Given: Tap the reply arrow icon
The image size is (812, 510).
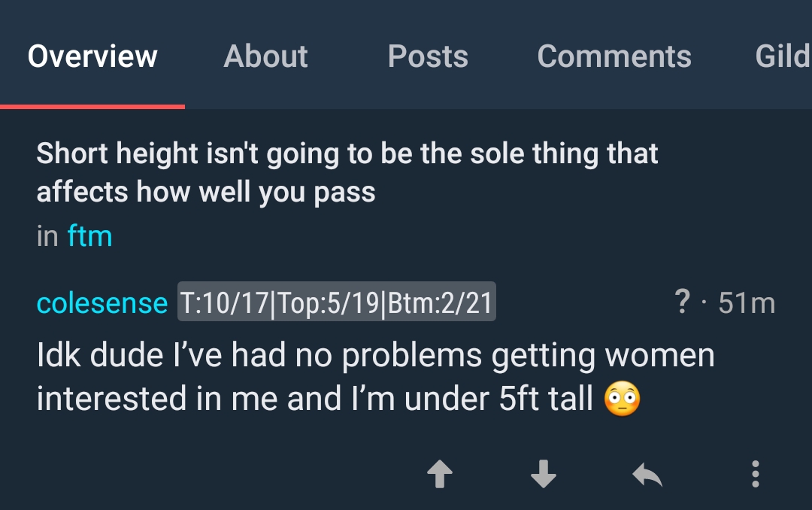Looking at the screenshot, I should [x=647, y=475].
